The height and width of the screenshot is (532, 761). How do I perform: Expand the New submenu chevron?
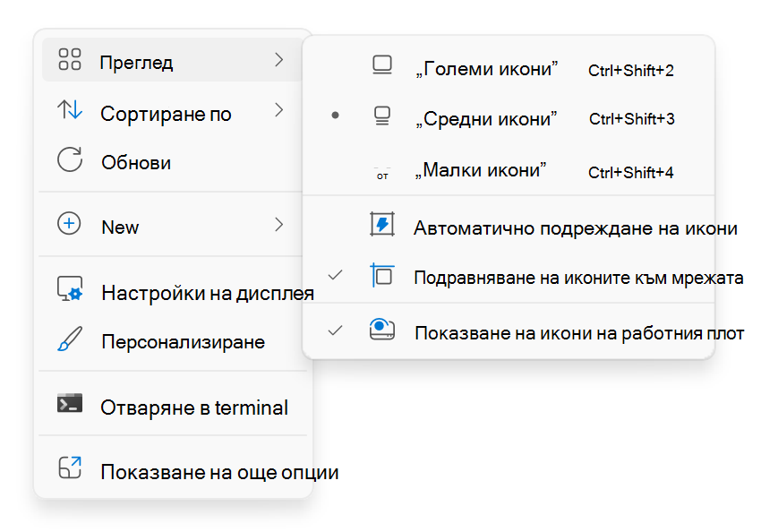point(278,224)
